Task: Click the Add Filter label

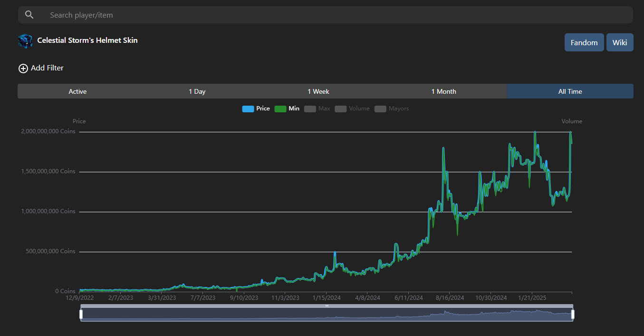Action: coord(47,68)
